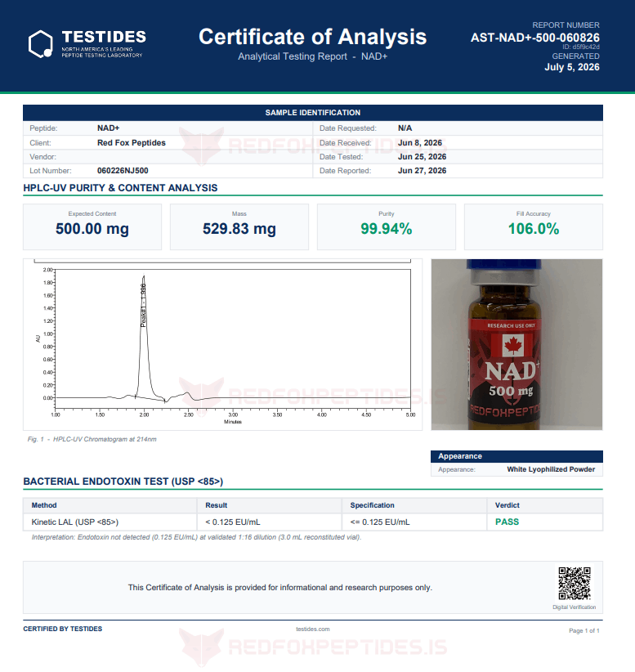635x672 pixels.
Task: Click the Digital Verification QR code
Action: [575, 583]
